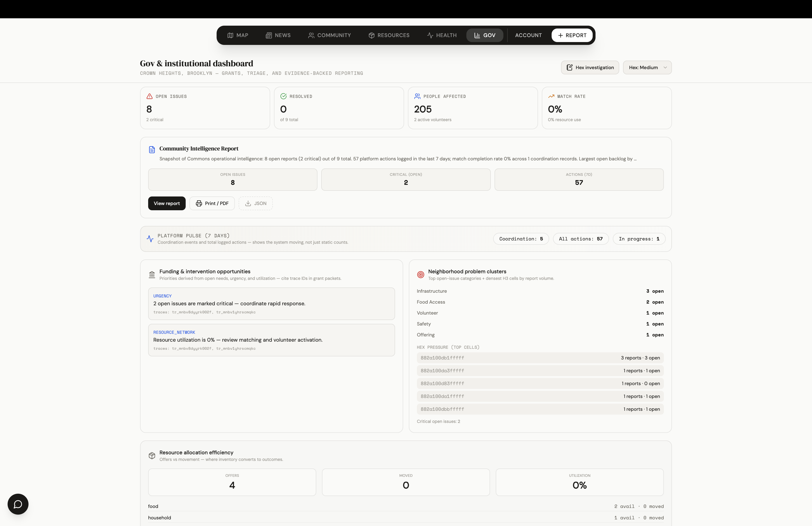Click the Community Intelligence Report document icon
Screen dimensions: 812x526
(152, 149)
